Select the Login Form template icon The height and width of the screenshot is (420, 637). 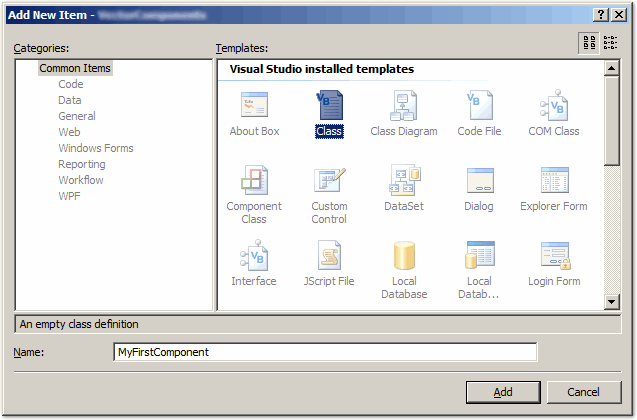(x=553, y=256)
